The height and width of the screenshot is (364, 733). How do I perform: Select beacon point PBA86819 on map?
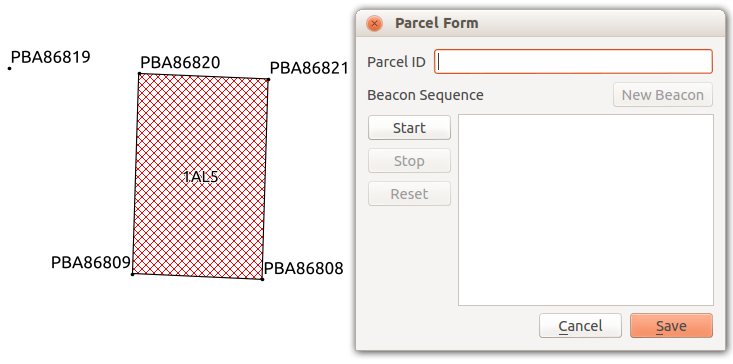tap(9, 69)
